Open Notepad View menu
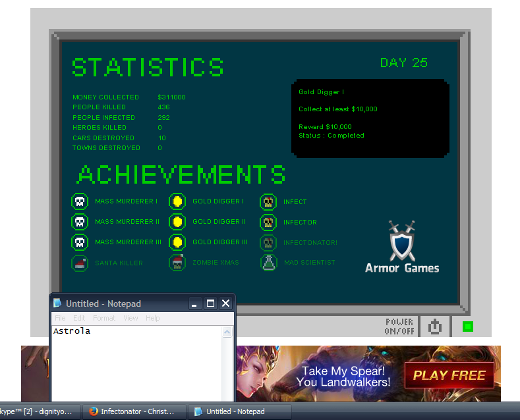Viewport: 520px width, 420px height. pyautogui.click(x=130, y=318)
